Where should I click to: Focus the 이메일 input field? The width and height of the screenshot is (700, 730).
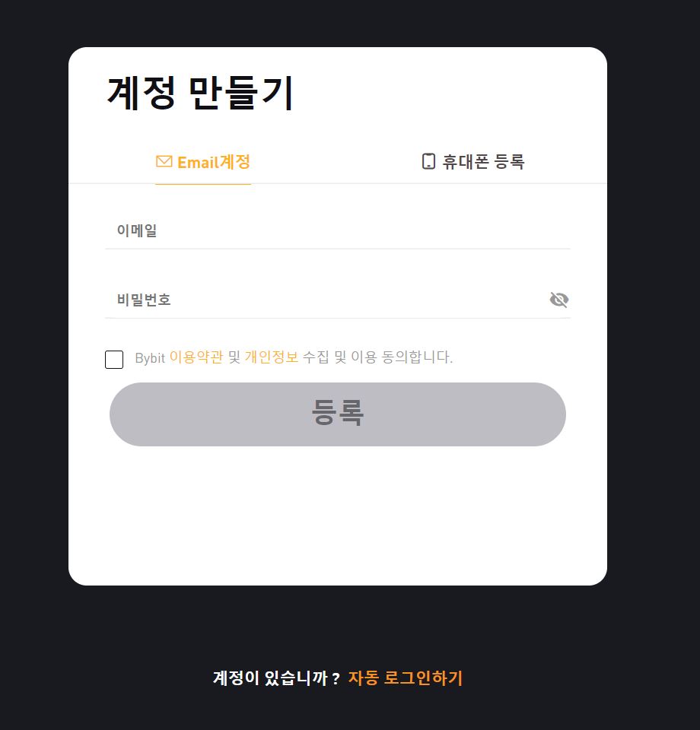pos(338,230)
